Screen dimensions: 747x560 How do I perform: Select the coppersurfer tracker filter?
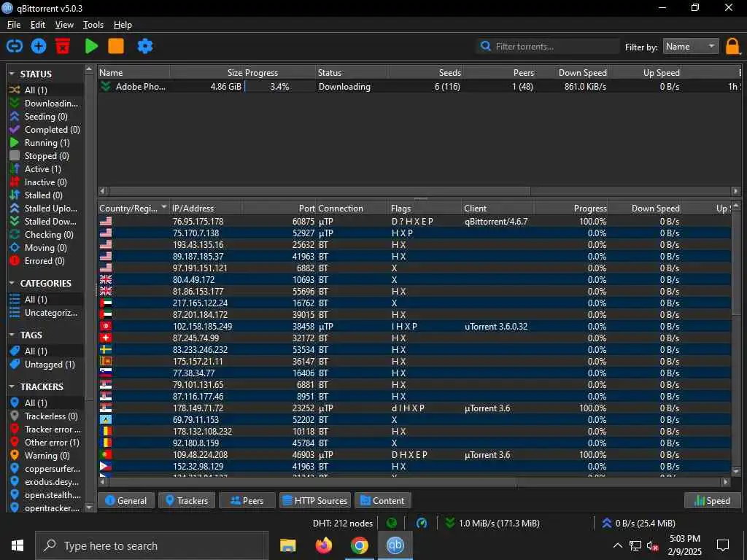[46, 469]
